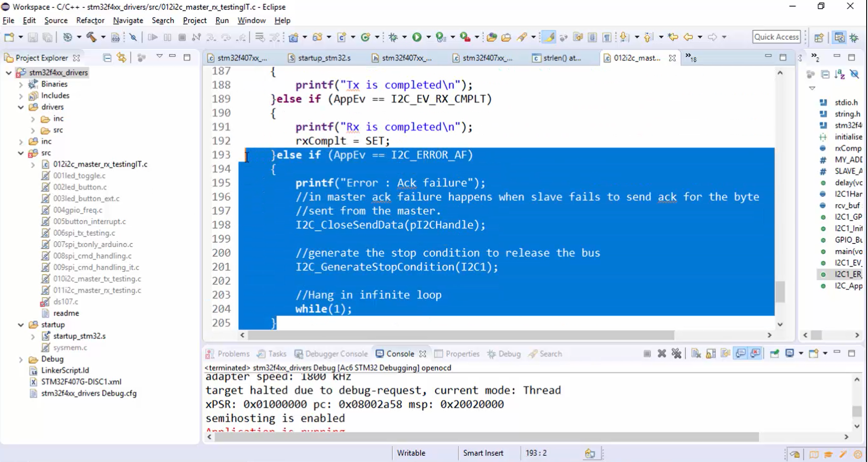Screen dimensions: 868x462
Task: Switch to the Debugger Console tab
Action: (331, 354)
